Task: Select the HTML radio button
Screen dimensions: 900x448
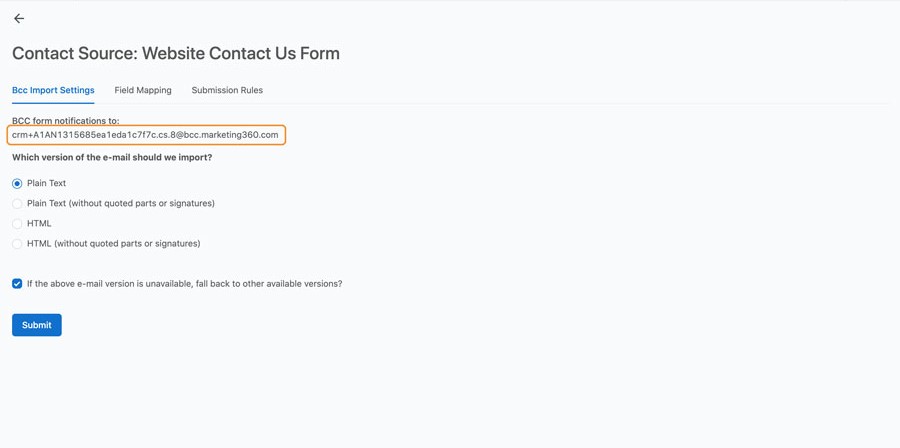Action: tap(17, 224)
